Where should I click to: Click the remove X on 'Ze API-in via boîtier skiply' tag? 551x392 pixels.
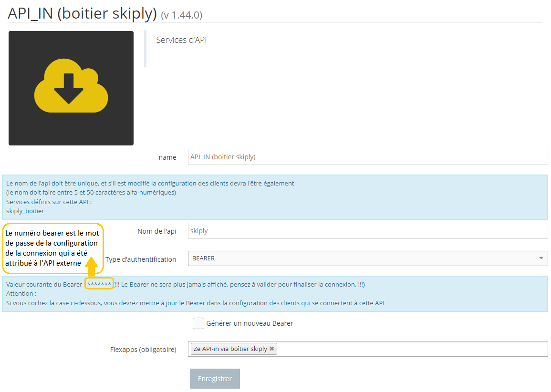tap(271, 349)
